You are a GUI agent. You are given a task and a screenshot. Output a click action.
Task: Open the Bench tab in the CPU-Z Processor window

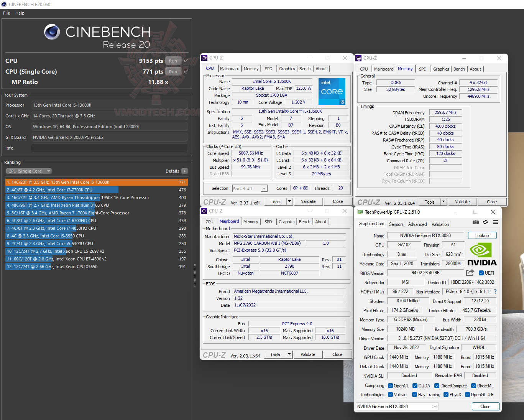[x=305, y=69]
